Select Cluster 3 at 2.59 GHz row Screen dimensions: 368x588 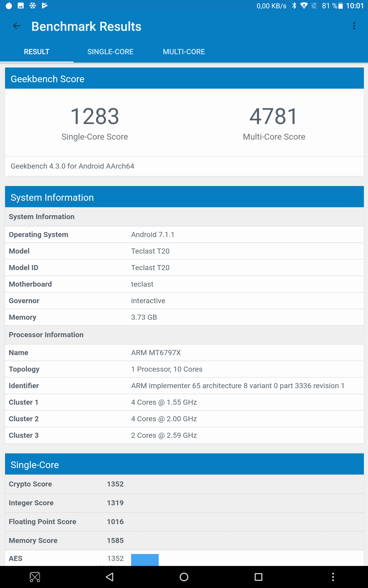tap(184, 435)
